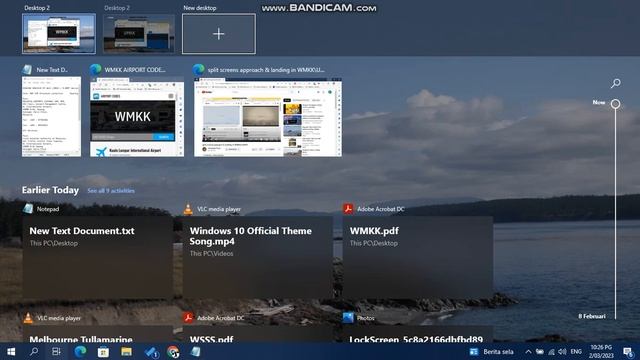Click the Notepad icon above New Text Document.txt

[x=28, y=209]
